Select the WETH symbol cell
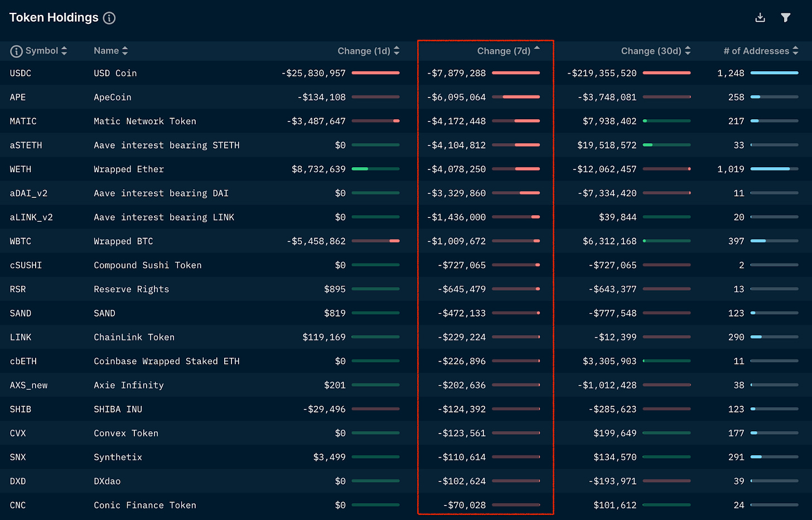The width and height of the screenshot is (812, 520). click(x=21, y=169)
